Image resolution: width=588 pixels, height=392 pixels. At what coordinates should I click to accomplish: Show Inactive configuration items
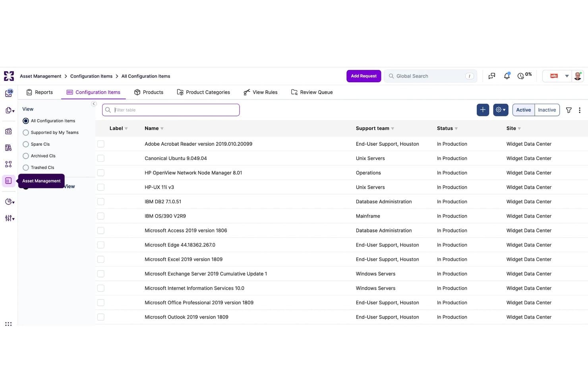pos(547,110)
